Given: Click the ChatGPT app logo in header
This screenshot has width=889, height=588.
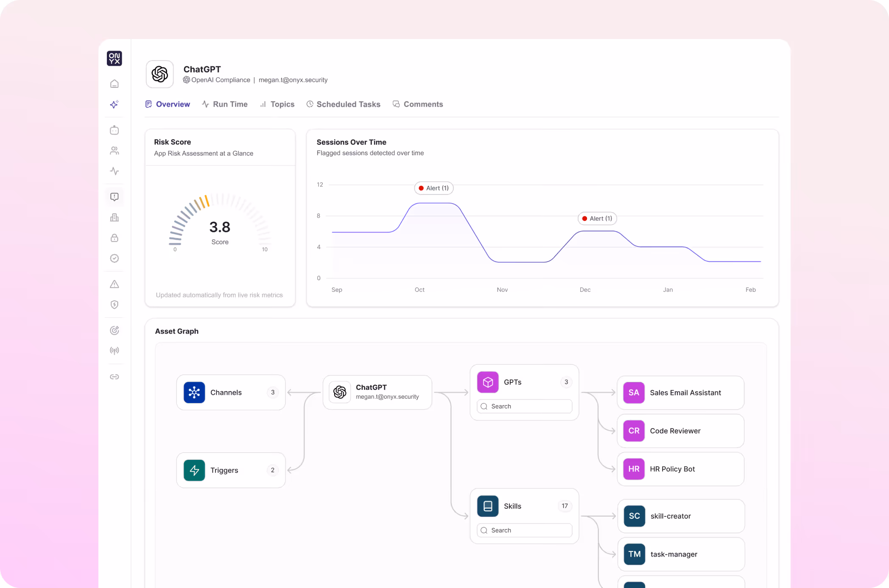Looking at the screenshot, I should tap(160, 74).
